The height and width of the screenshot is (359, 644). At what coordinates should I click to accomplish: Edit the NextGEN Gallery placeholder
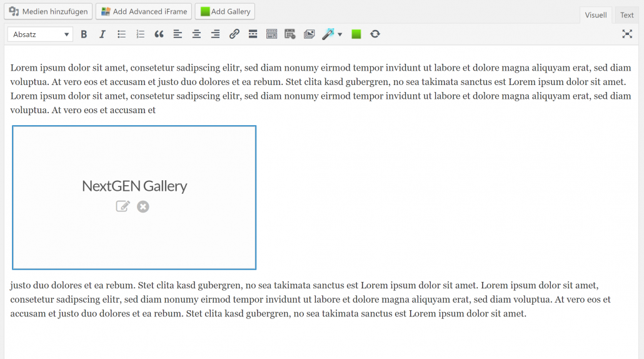click(x=123, y=206)
